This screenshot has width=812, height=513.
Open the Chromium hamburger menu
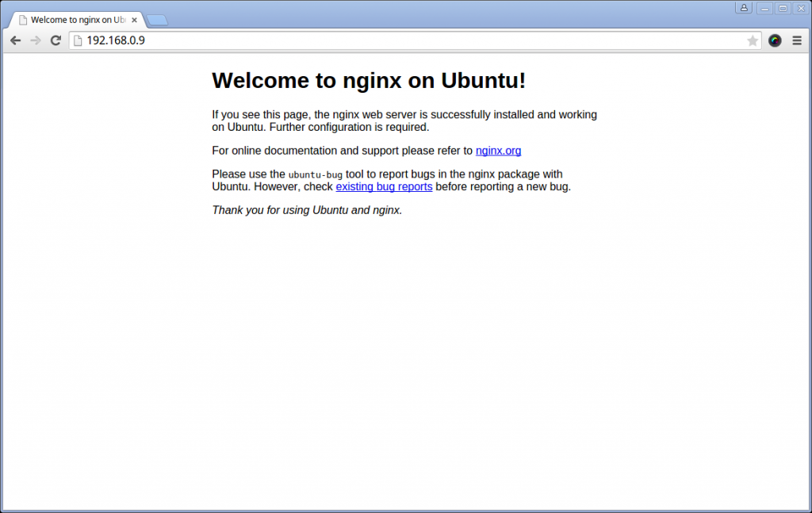click(797, 40)
